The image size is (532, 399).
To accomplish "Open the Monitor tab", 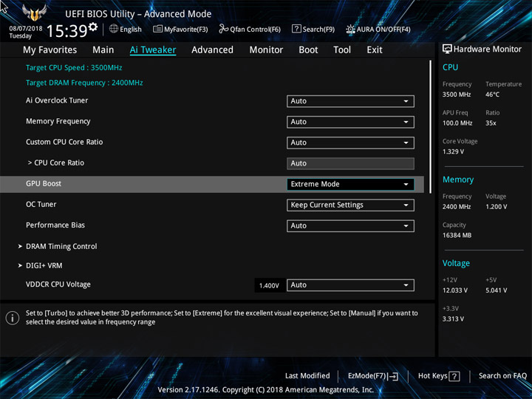I will tap(266, 50).
